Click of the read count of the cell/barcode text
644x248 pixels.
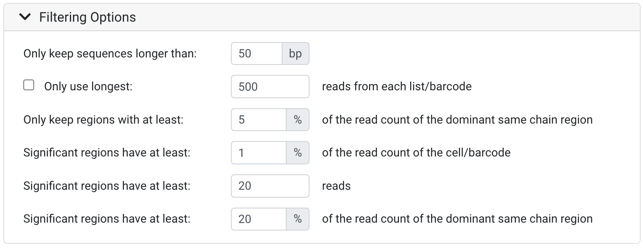[416, 153]
